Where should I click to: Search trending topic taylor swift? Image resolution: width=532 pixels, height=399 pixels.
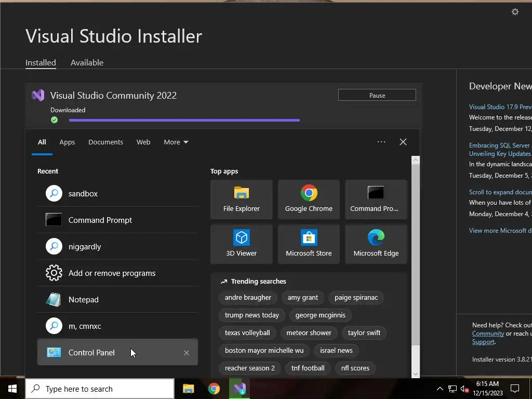(364, 333)
